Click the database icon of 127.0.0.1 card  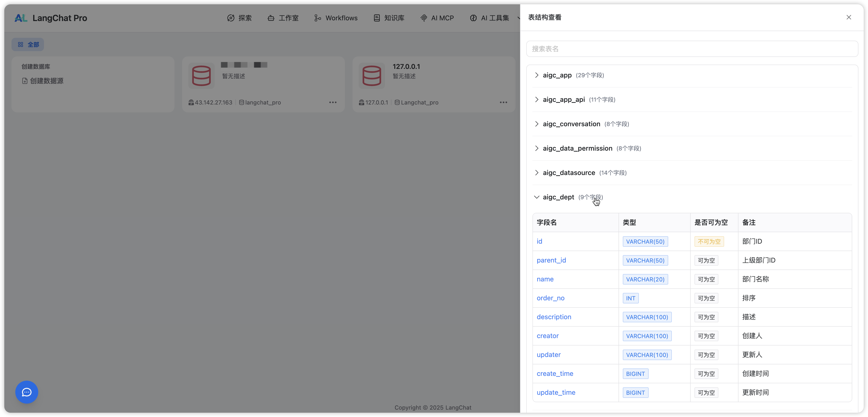pos(372,76)
